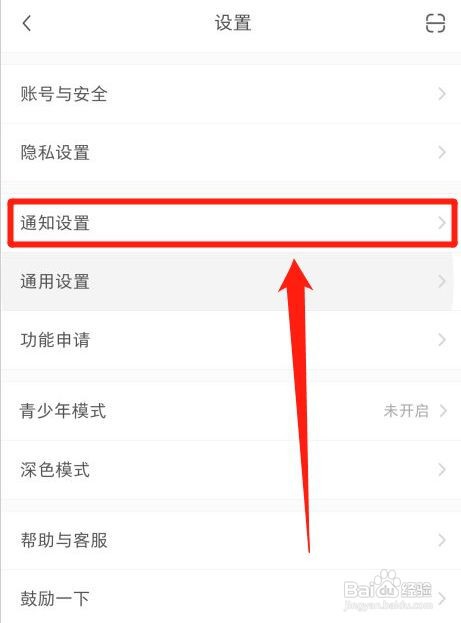Click chevron beside 通用设置
Image resolution: width=461 pixels, height=623 pixels.
pos(442,281)
